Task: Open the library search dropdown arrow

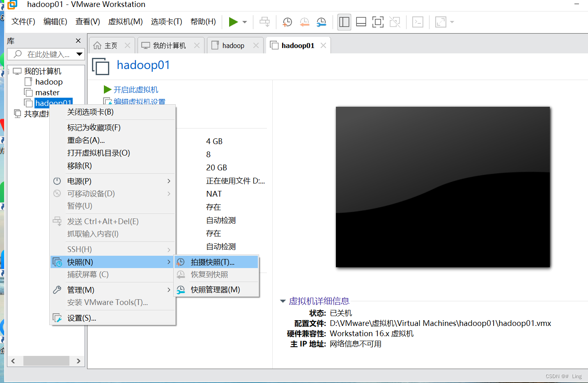Action: (80, 54)
